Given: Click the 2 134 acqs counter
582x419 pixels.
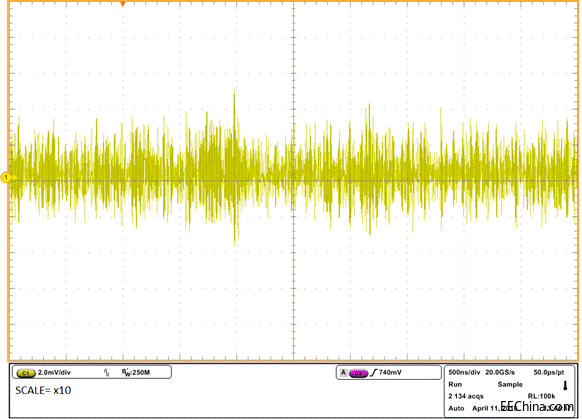Looking at the screenshot, I should 465,396.
